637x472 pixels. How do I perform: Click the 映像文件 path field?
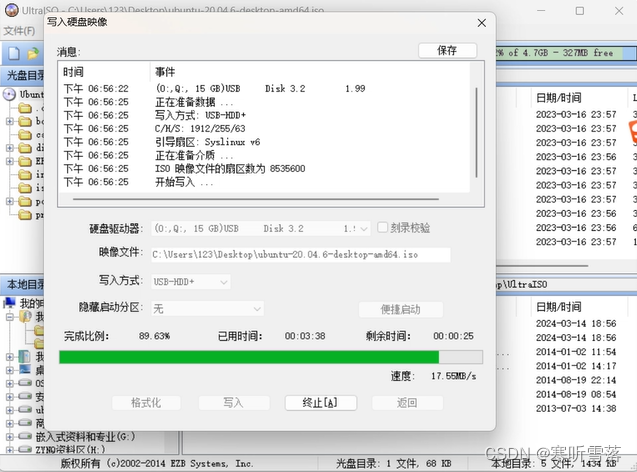[x=301, y=255]
